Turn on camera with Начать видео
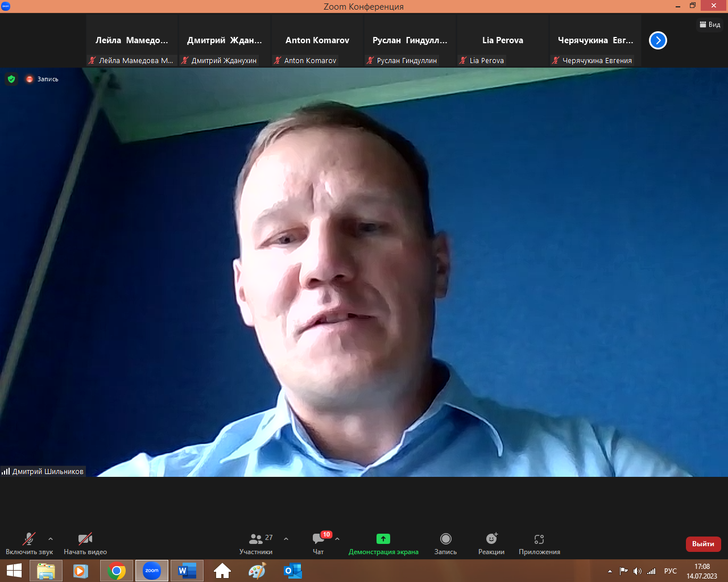728x582 pixels. (x=85, y=543)
